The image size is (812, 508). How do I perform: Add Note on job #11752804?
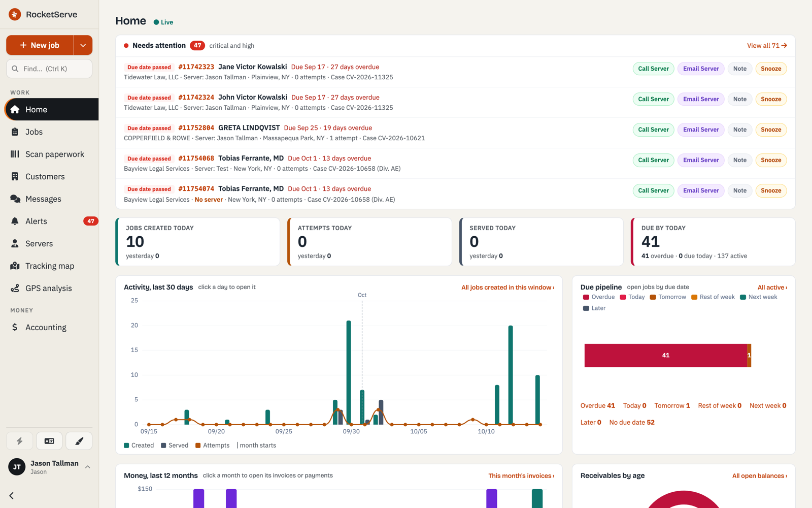coord(739,130)
